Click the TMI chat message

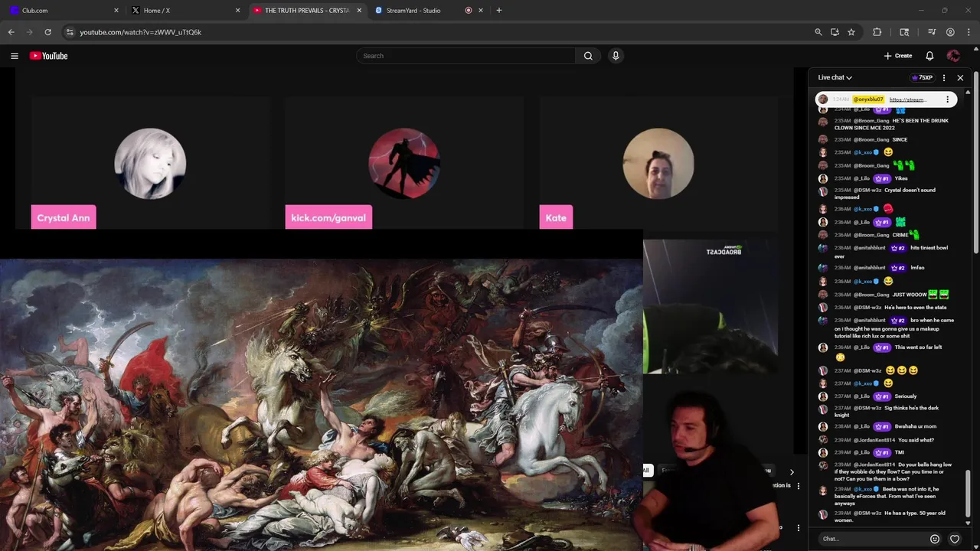900,452
